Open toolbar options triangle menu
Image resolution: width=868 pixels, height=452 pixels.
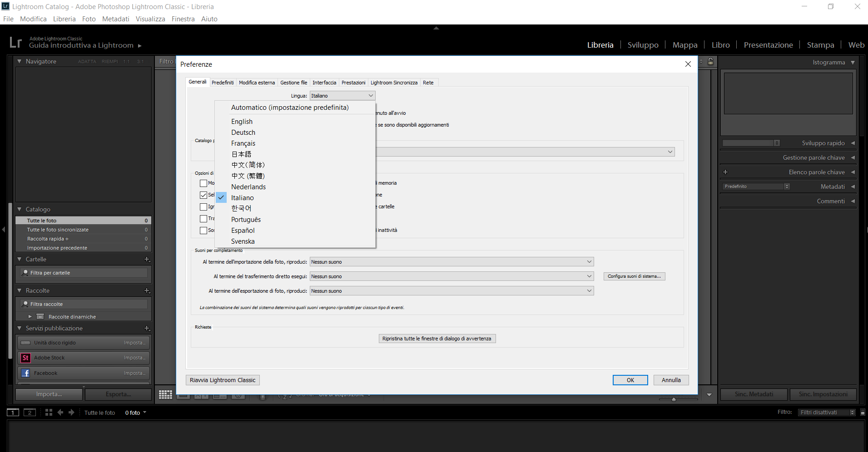click(709, 395)
